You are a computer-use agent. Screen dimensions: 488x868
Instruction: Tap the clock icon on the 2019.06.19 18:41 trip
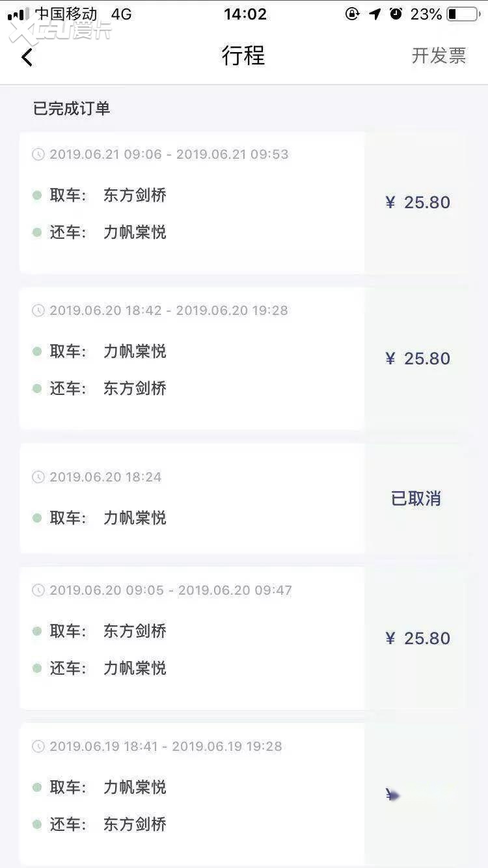[x=38, y=746]
